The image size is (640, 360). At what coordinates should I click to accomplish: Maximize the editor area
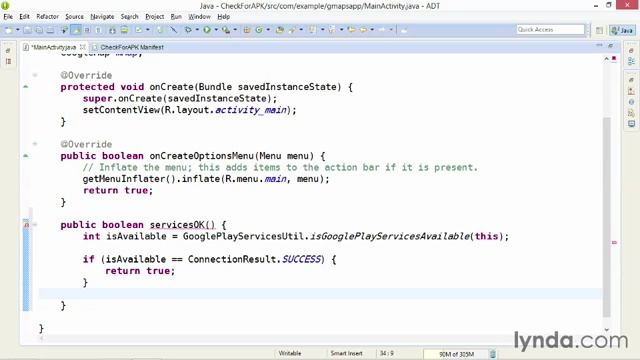611,45
